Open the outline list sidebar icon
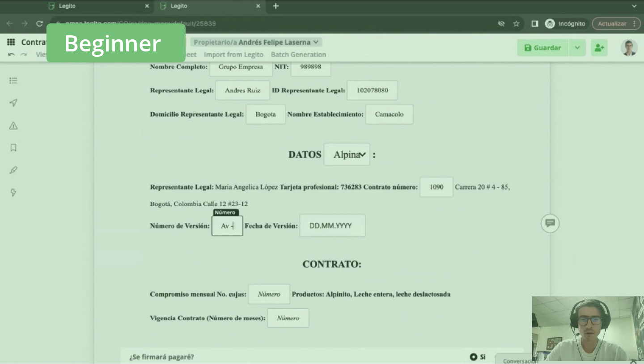Screen dimensions: 644x364 pos(13,80)
